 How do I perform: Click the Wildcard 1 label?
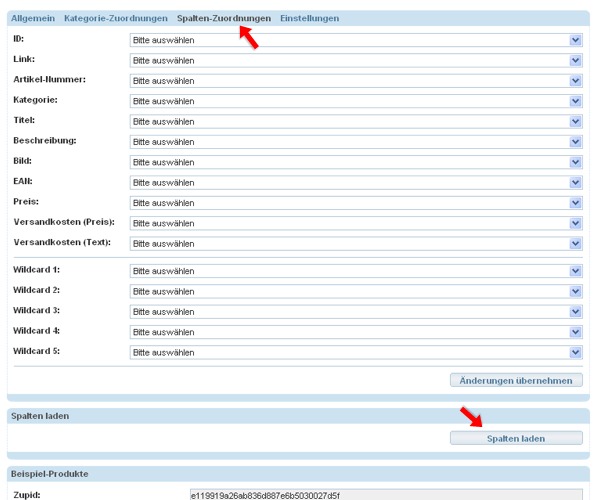[x=36, y=270]
